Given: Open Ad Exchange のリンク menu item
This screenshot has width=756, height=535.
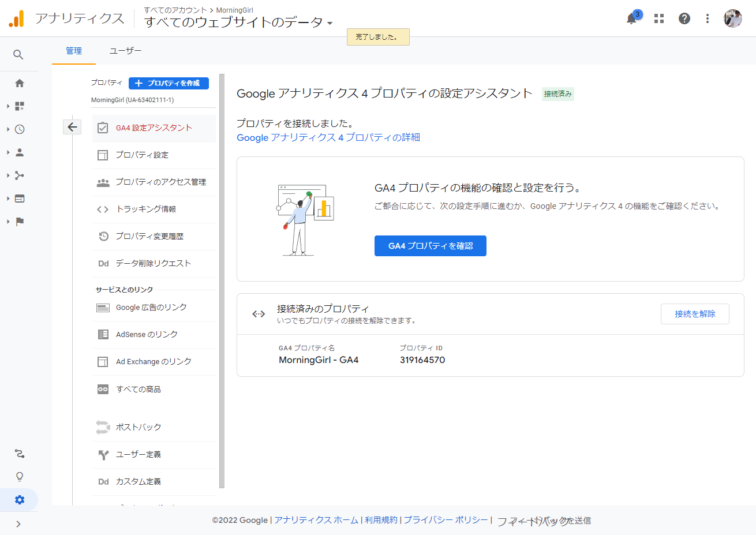Looking at the screenshot, I should click(154, 362).
